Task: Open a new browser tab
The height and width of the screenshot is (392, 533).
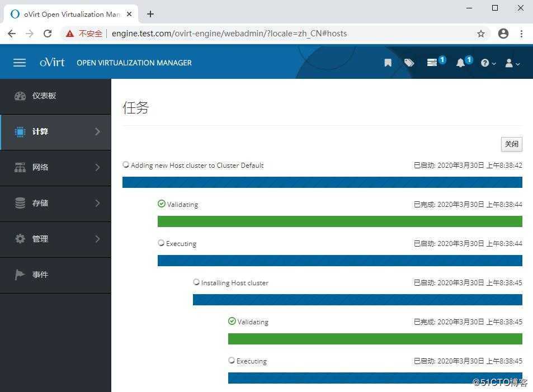Action: click(150, 14)
